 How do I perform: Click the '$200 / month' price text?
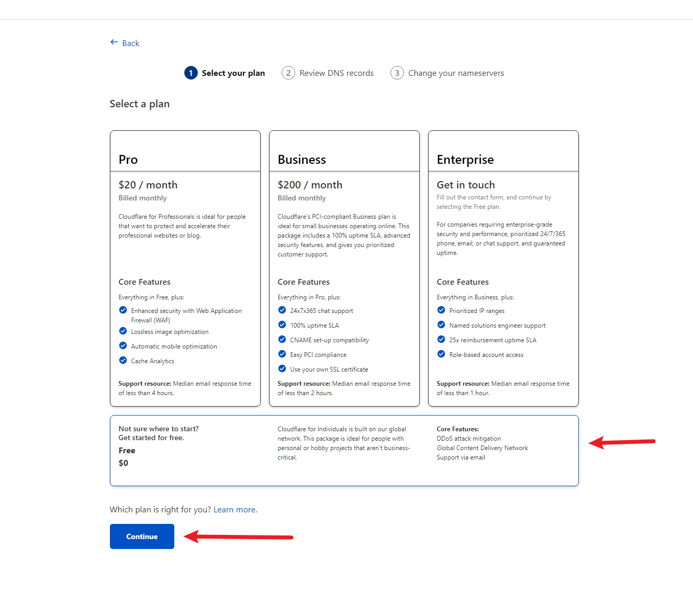[310, 185]
